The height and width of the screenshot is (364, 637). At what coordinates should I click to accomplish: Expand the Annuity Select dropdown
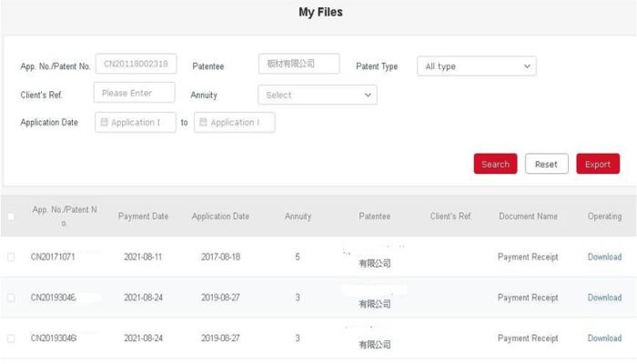[x=317, y=95]
